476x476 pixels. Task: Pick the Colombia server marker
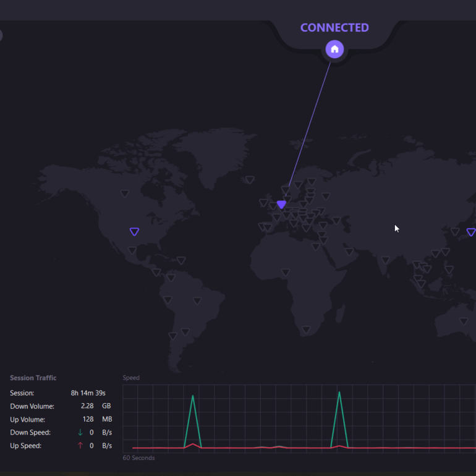[171, 278]
